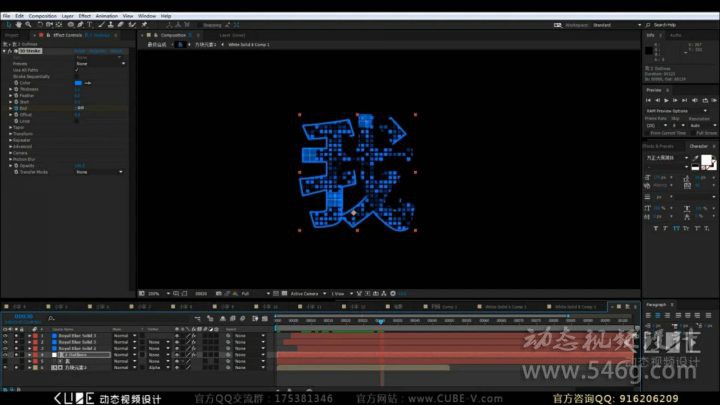720x405 pixels.
Task: Pick the Type text tool
Action: click(87, 24)
